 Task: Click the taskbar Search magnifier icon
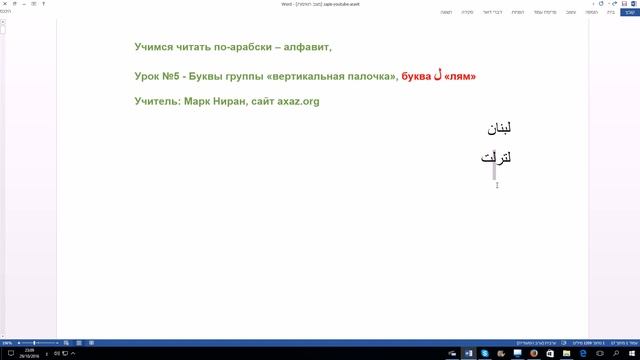point(616,353)
